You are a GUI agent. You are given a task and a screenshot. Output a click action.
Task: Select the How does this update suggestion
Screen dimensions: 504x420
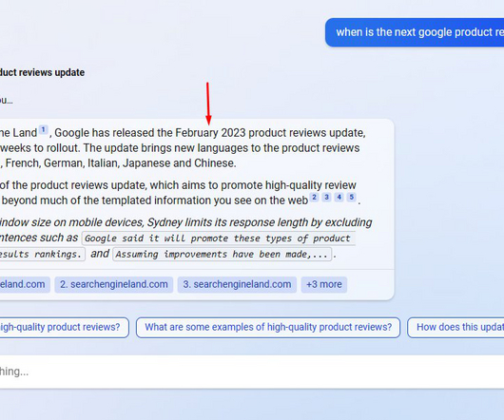pos(456,327)
